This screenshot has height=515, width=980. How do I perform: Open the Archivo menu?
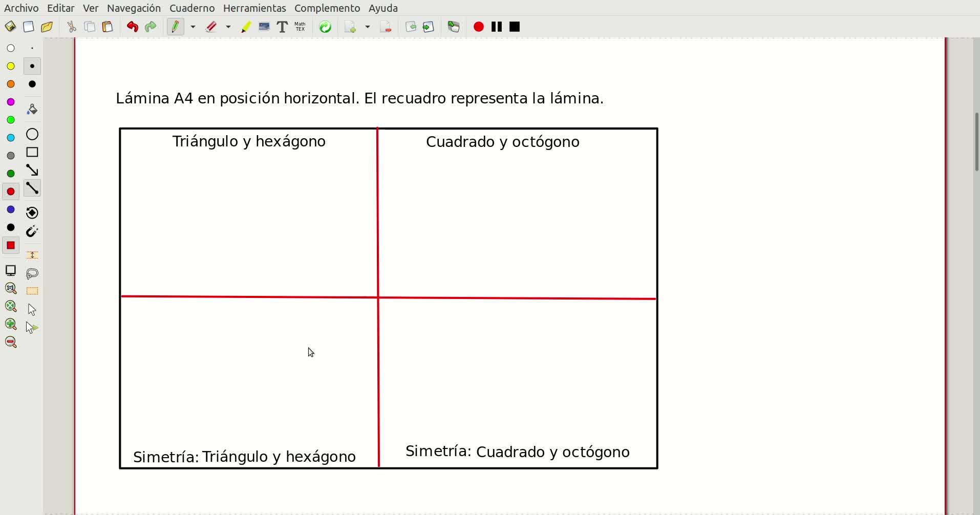(22, 8)
